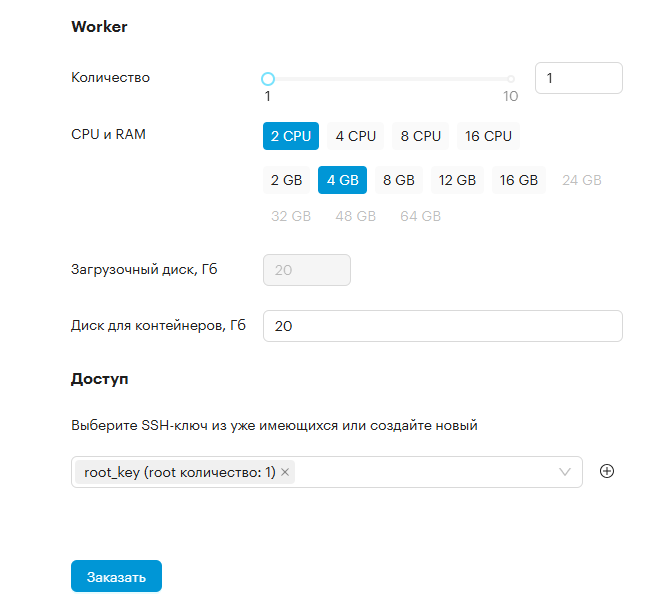
Task: Click the plus icon to add SSH key
Action: tap(606, 471)
